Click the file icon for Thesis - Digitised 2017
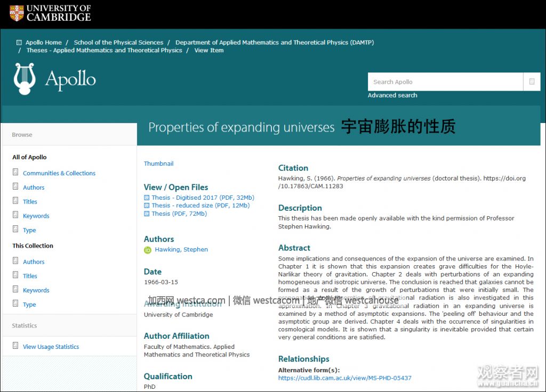 point(147,198)
